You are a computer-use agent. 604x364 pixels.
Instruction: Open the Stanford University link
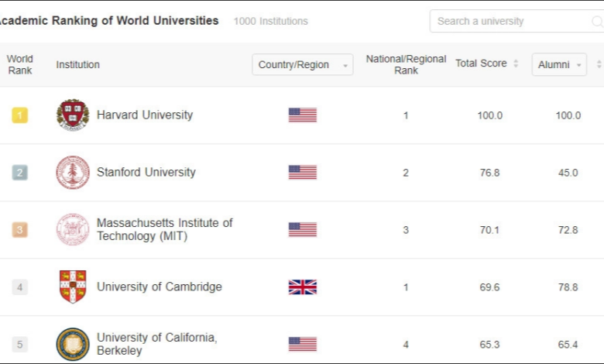(x=146, y=172)
